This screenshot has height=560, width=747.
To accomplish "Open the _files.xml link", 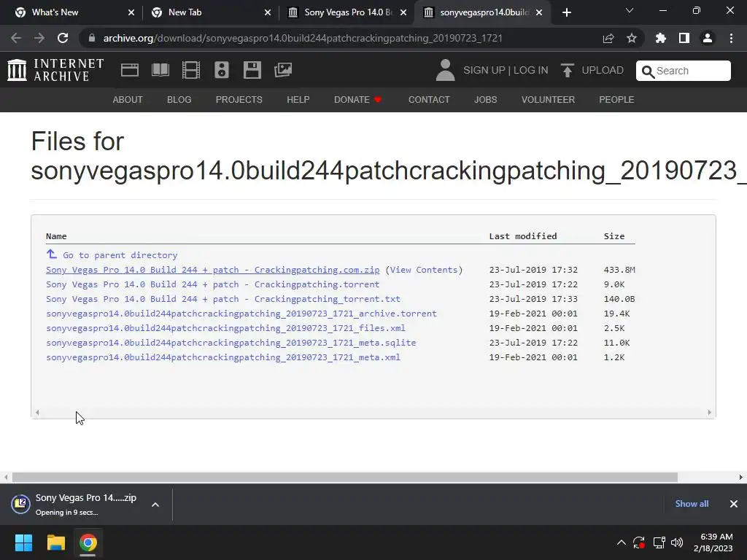I will click(x=225, y=329).
